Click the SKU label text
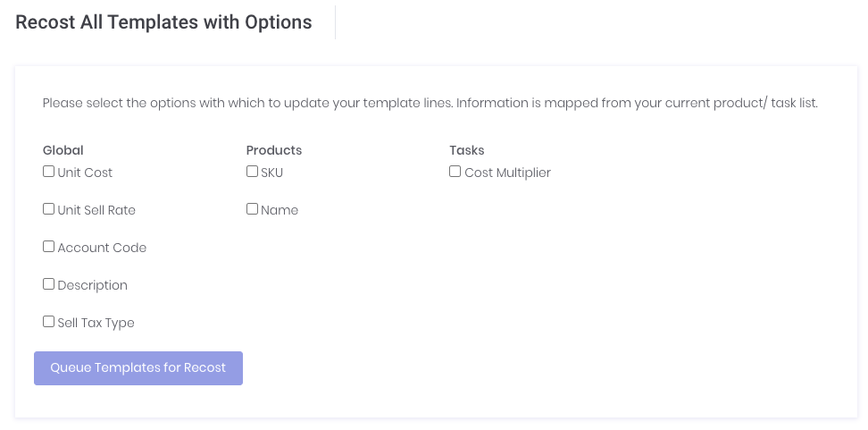The width and height of the screenshot is (868, 430). [x=271, y=173]
